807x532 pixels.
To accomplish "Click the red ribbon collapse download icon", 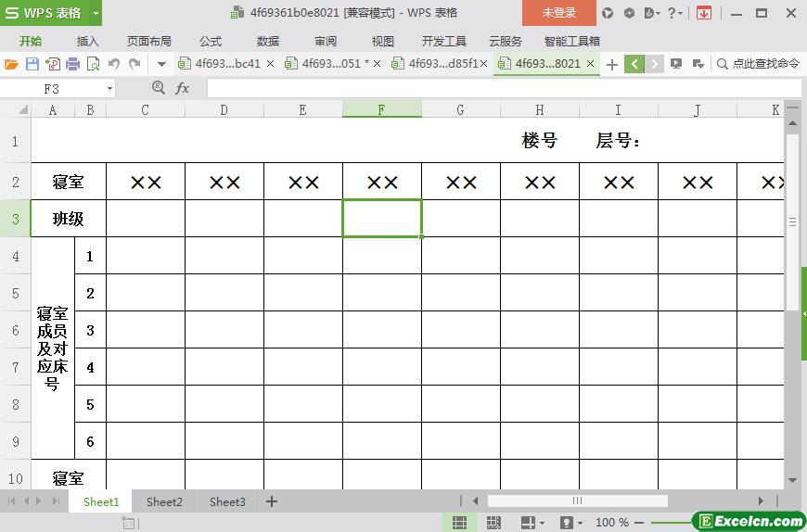I will 703,13.
